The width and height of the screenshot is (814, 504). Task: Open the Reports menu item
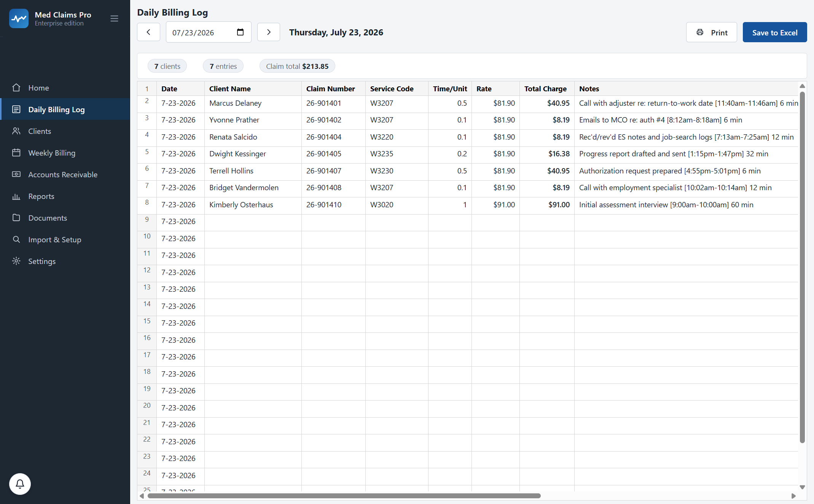pyautogui.click(x=65, y=196)
